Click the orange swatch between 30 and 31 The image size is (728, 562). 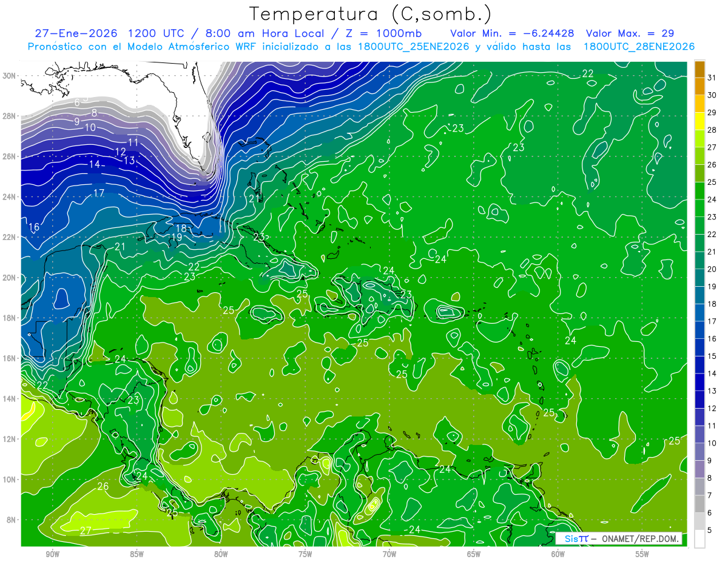[699, 87]
